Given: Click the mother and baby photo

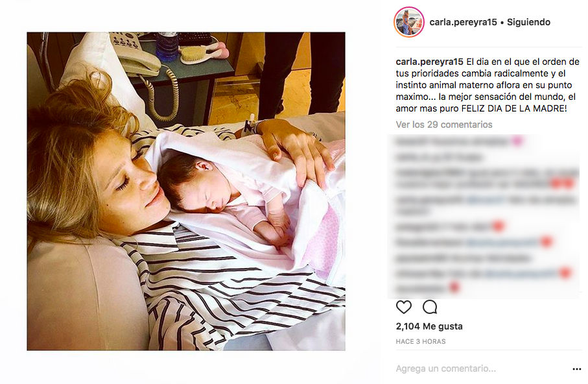Looking at the screenshot, I should point(186,191).
